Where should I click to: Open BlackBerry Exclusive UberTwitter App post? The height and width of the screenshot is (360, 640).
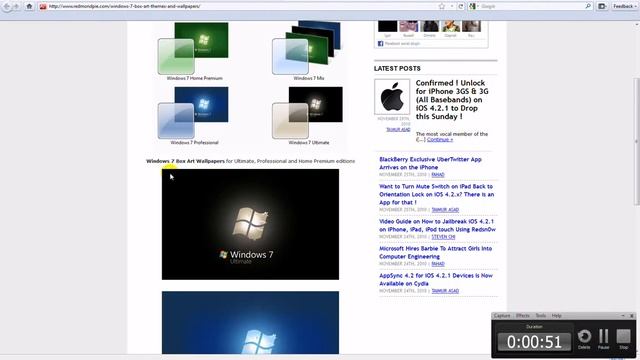(x=430, y=163)
